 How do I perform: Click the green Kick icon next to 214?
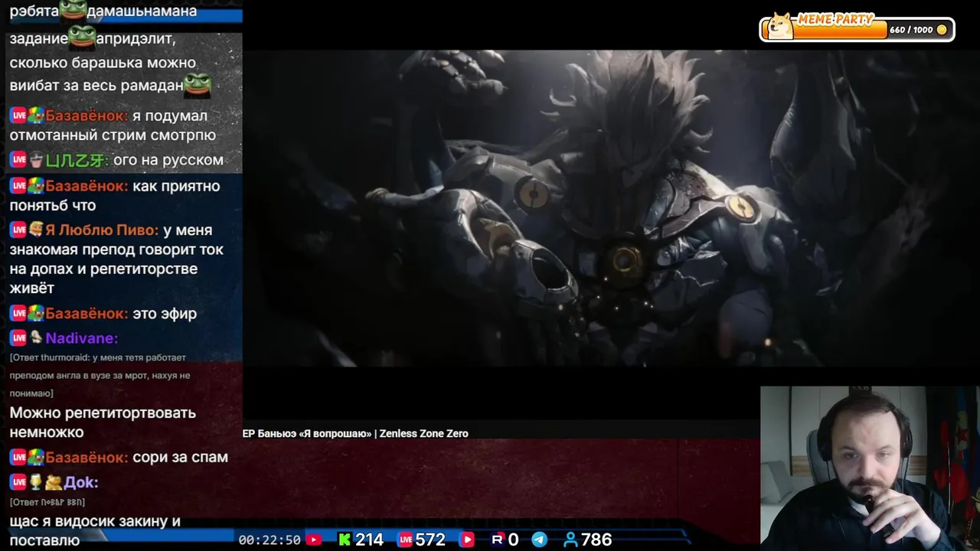pyautogui.click(x=345, y=540)
